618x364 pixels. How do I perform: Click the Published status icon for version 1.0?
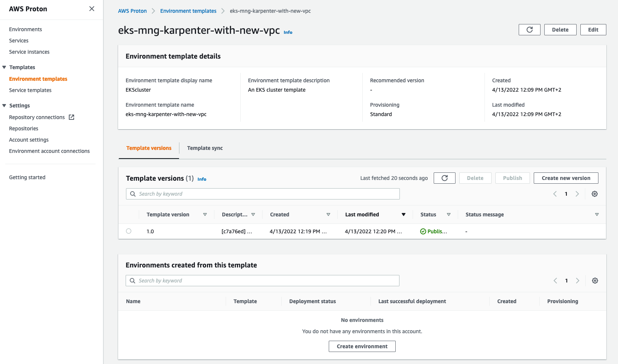423,231
